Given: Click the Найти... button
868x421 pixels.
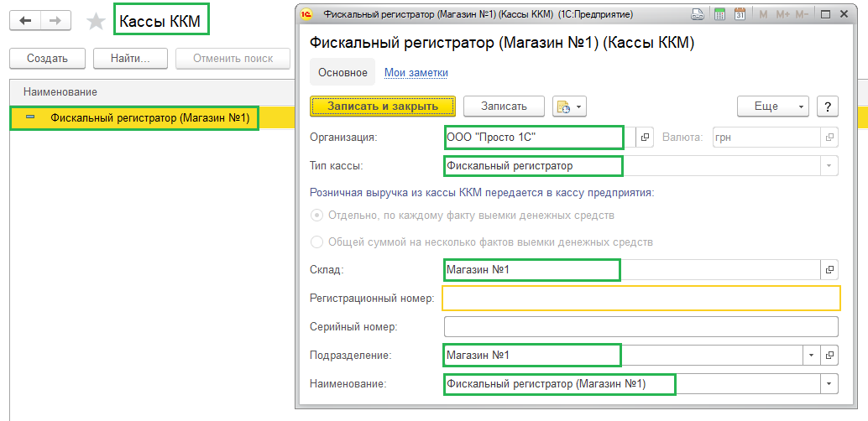Looking at the screenshot, I should coord(131,58).
